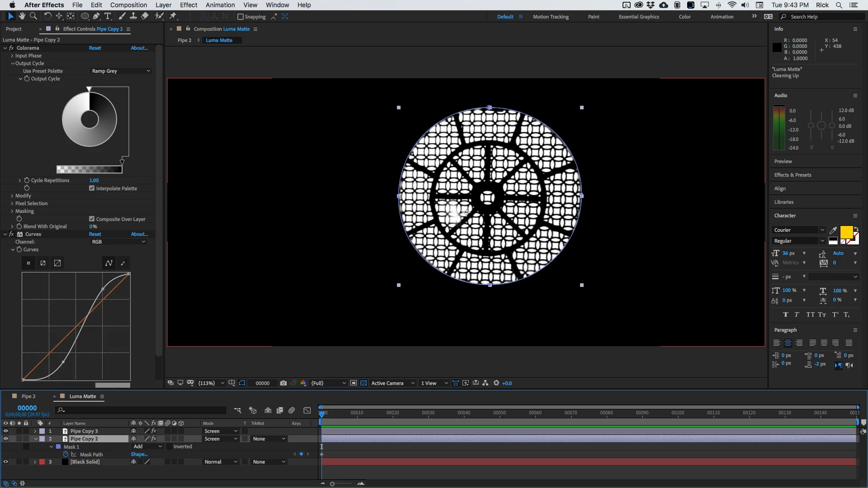Click the yellow fill color swatch
This screenshot has width=868, height=488.
tap(846, 232)
